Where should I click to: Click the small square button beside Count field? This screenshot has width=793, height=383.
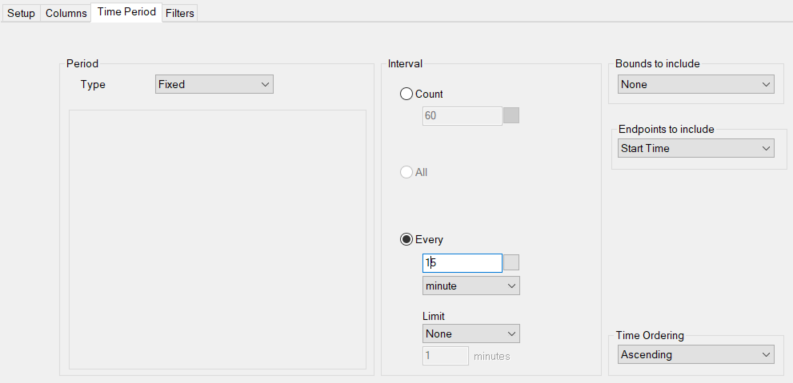click(511, 115)
